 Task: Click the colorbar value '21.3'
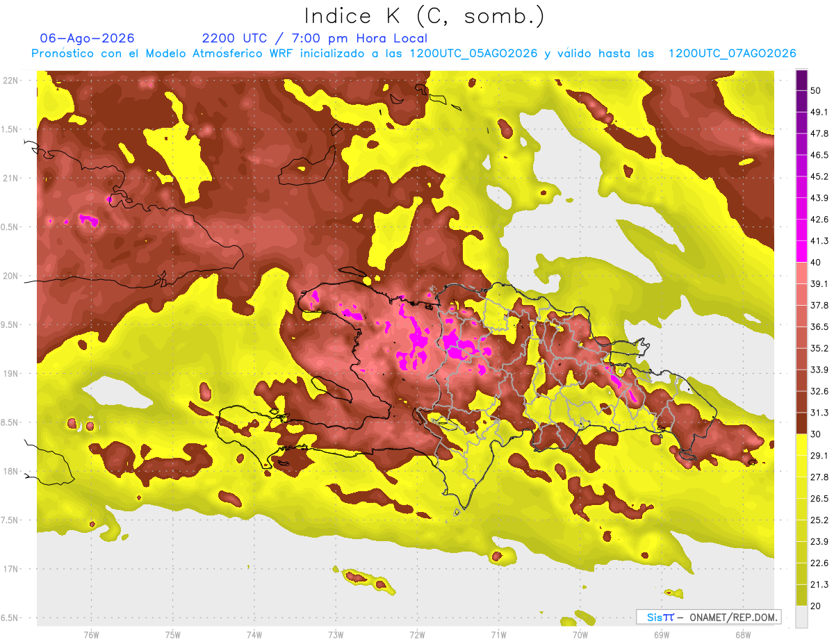819,585
